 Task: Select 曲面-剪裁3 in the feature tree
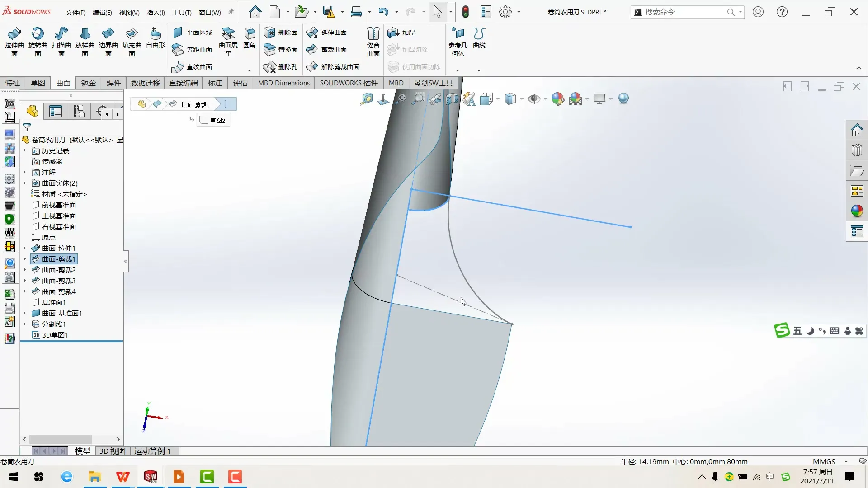59,280
